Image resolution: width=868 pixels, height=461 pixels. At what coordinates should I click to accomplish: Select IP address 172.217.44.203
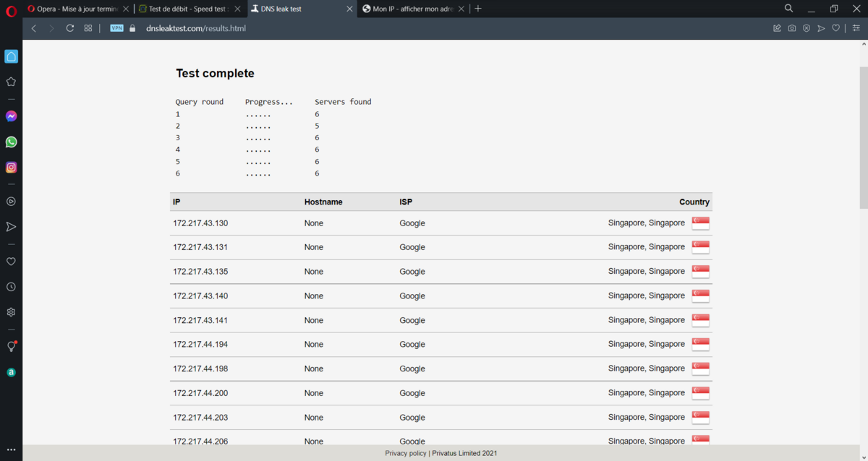(x=200, y=418)
